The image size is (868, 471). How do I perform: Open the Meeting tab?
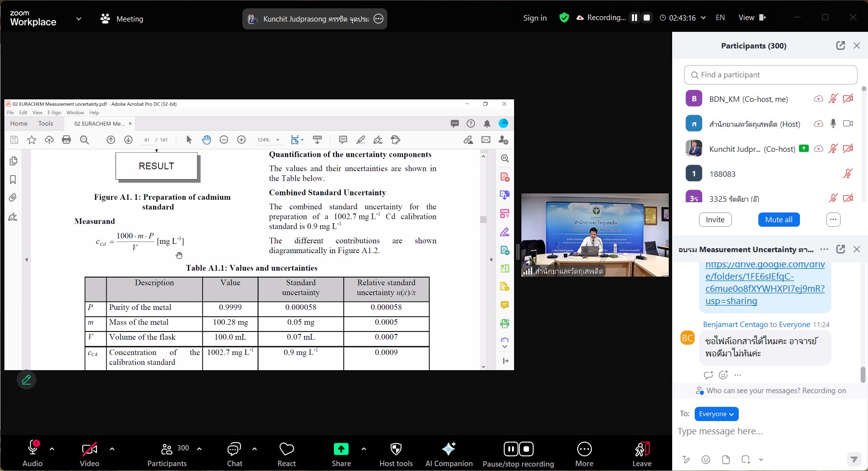tap(122, 19)
